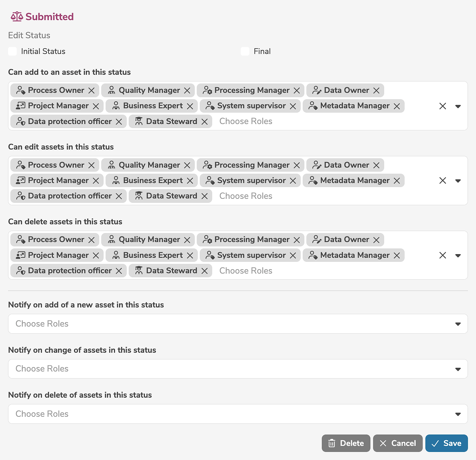Viewport: 476px width, 460px height.
Task: Remove Data Owner from edit-assets roles
Action: point(376,165)
